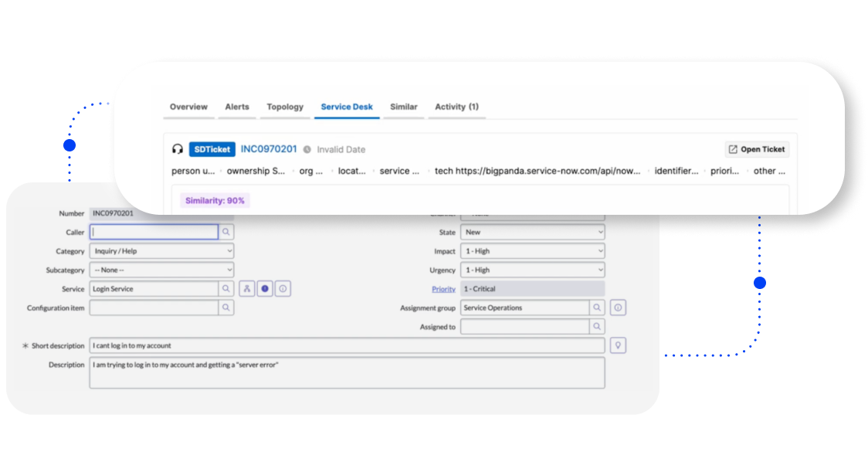Show the Service dependency map icon

coord(247,289)
